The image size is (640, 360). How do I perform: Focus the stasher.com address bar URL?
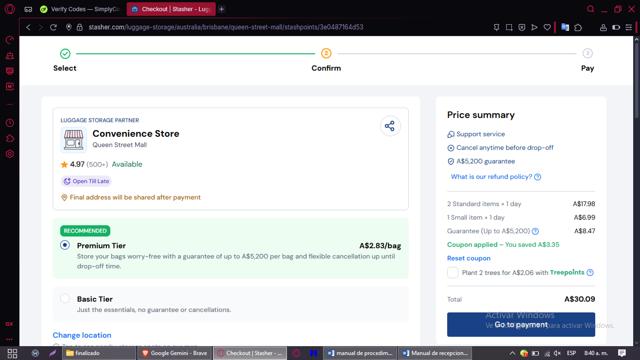[x=226, y=27]
